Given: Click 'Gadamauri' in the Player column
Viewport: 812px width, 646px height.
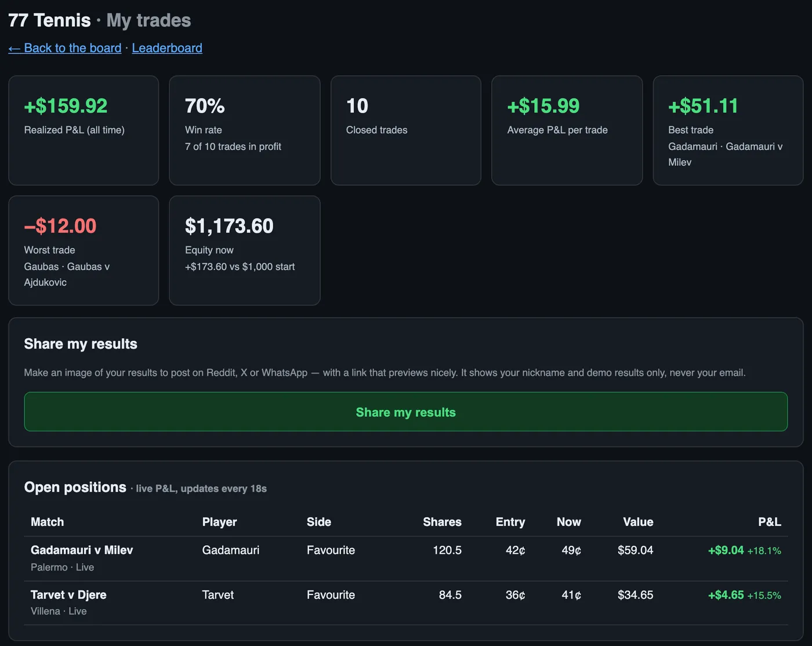Looking at the screenshot, I should [231, 550].
